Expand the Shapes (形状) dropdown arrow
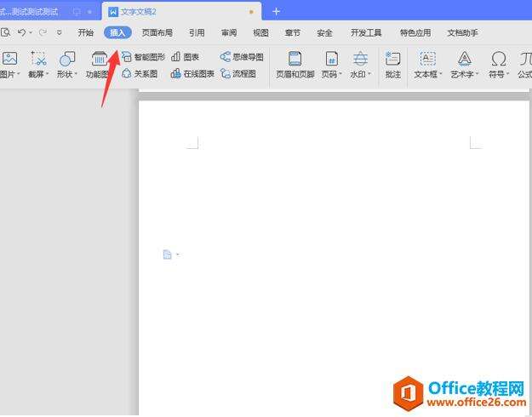The image size is (532, 417). pos(76,74)
